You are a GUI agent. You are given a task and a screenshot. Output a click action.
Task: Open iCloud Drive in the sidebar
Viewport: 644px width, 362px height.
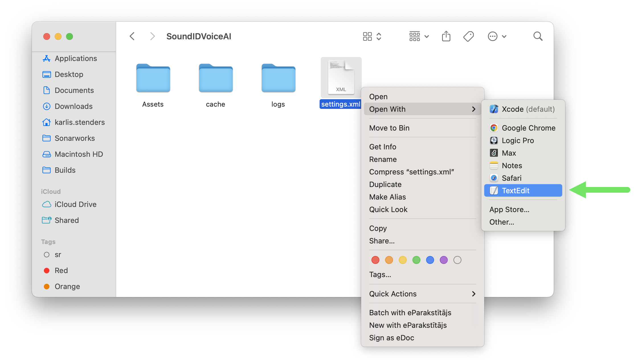point(74,204)
